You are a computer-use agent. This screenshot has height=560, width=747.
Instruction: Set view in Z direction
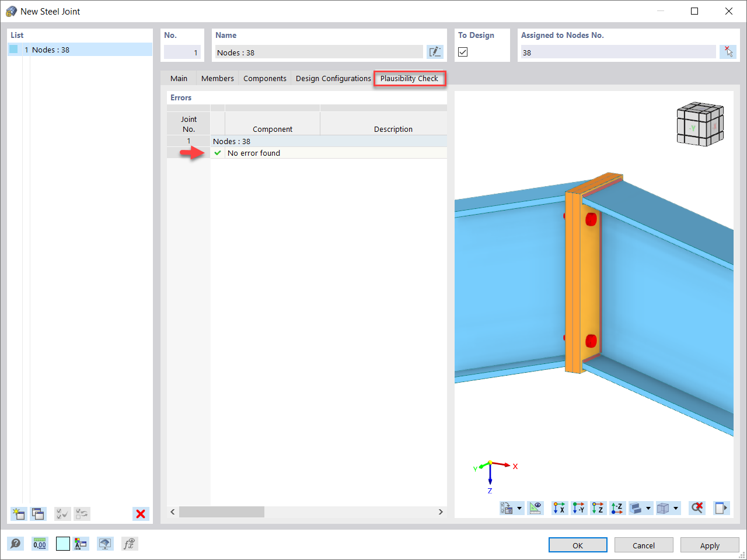coord(598,508)
